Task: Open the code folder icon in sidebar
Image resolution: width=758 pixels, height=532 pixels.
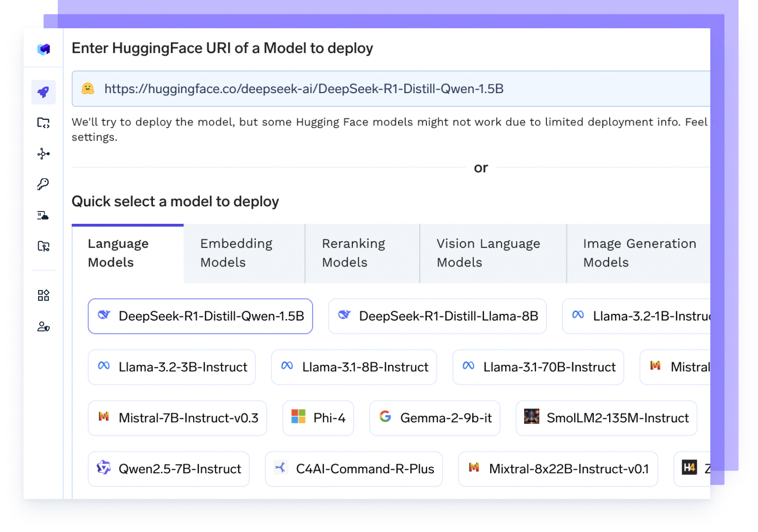Action: point(43,123)
